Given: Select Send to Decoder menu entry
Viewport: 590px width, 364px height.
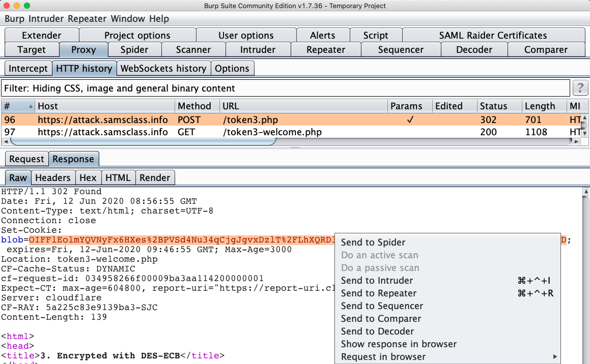Looking at the screenshot, I should point(377,331).
